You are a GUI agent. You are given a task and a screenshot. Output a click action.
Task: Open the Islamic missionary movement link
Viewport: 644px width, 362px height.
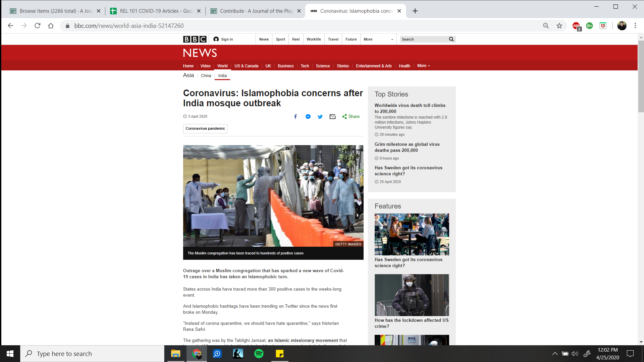click(x=303, y=341)
